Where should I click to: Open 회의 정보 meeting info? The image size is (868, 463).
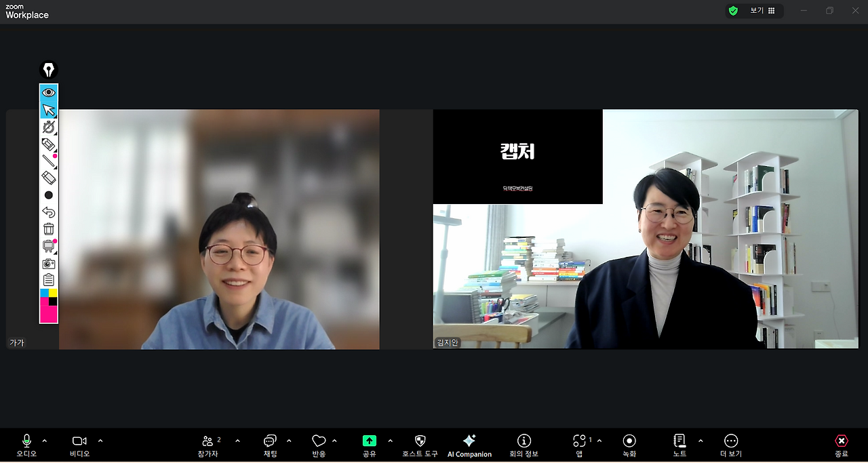[524, 445]
